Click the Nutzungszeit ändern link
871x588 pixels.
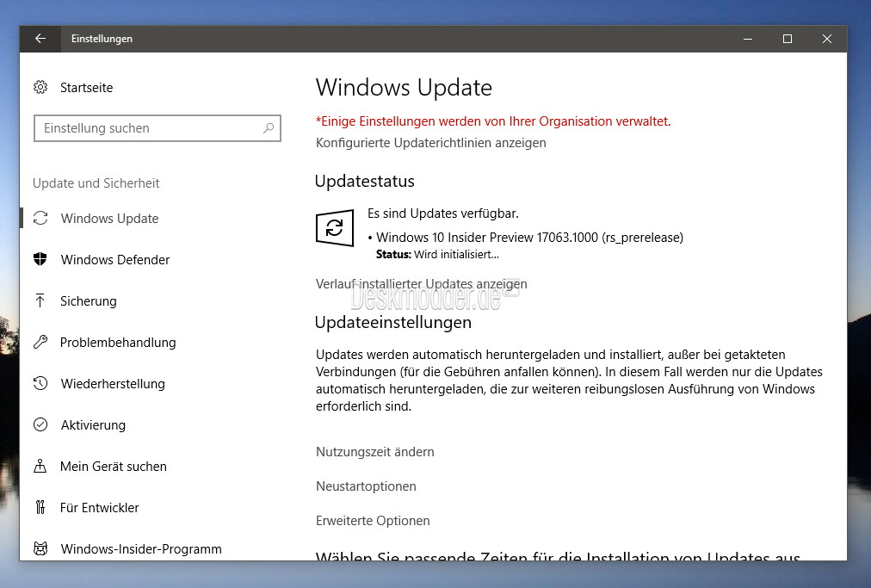click(x=375, y=452)
